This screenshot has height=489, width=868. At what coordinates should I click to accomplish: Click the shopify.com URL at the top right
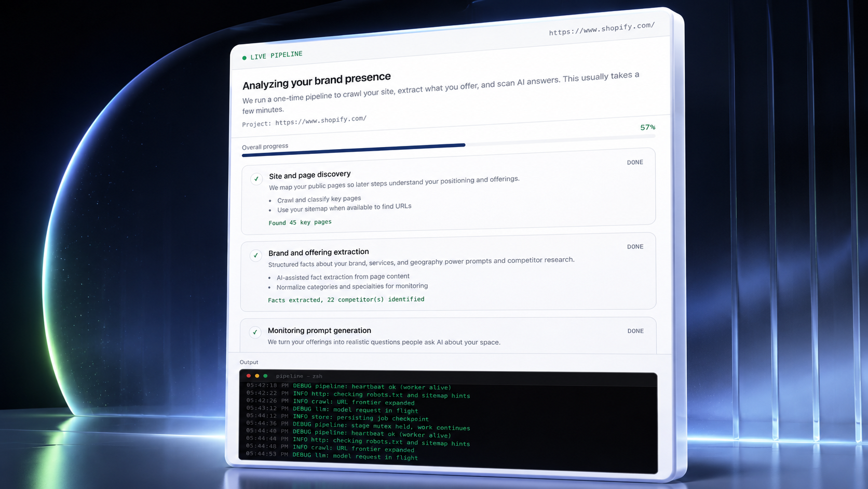coord(602,29)
